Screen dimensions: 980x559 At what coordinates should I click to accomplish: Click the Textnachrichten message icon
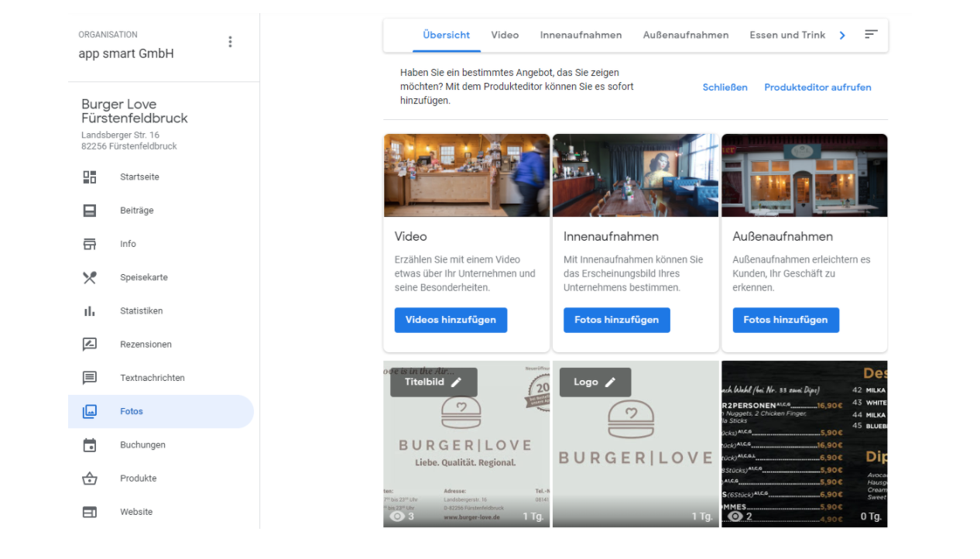tap(90, 378)
